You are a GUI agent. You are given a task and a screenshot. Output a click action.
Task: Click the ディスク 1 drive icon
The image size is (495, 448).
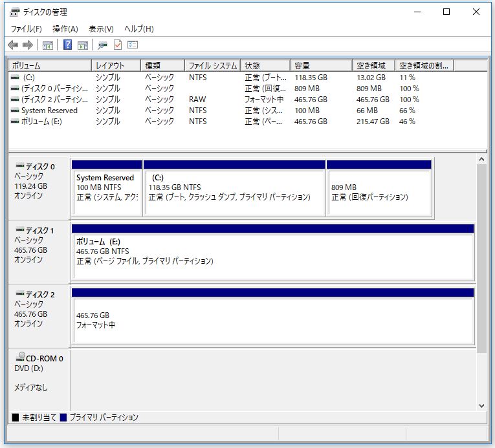20,229
